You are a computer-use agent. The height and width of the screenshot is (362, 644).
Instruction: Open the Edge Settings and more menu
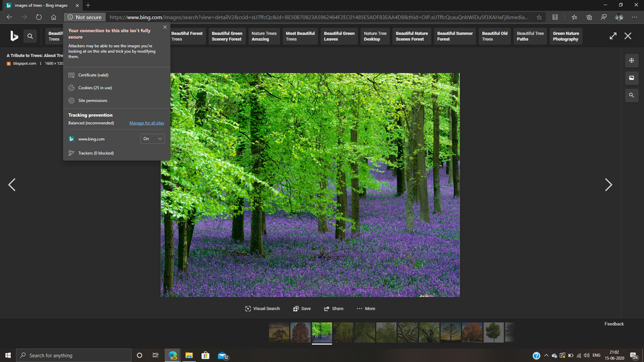coord(634,17)
